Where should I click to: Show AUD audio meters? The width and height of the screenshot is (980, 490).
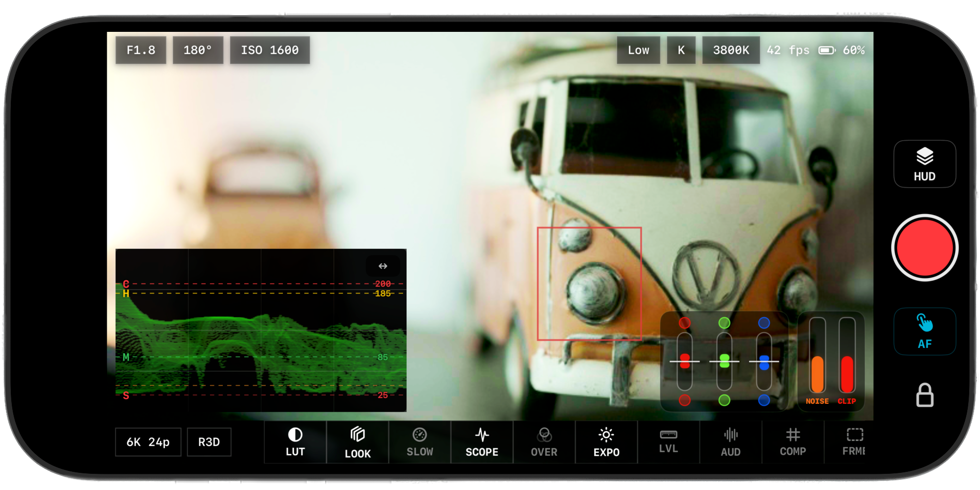click(x=731, y=442)
